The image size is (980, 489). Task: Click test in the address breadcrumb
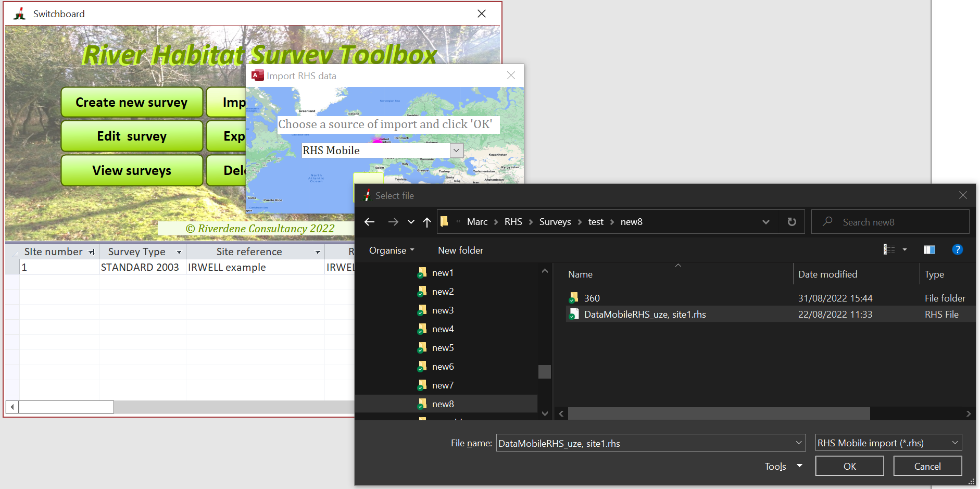click(x=596, y=222)
